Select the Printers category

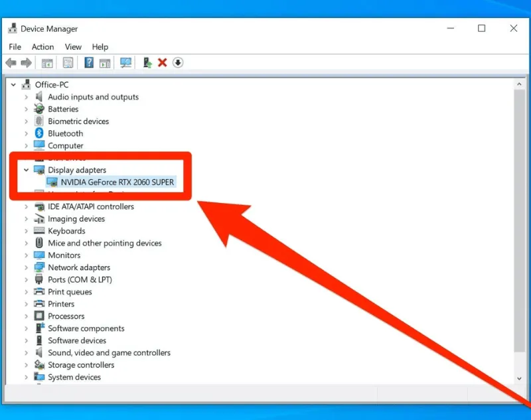coord(61,303)
